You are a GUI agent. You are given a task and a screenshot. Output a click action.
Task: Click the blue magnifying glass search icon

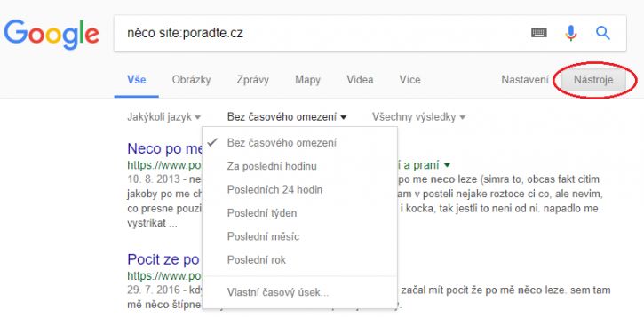[602, 33]
